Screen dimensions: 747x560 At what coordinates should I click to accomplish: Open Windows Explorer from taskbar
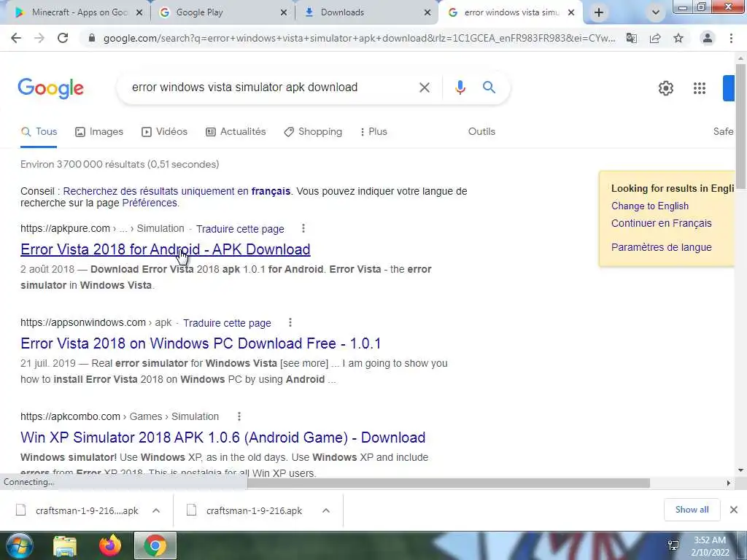(65, 545)
